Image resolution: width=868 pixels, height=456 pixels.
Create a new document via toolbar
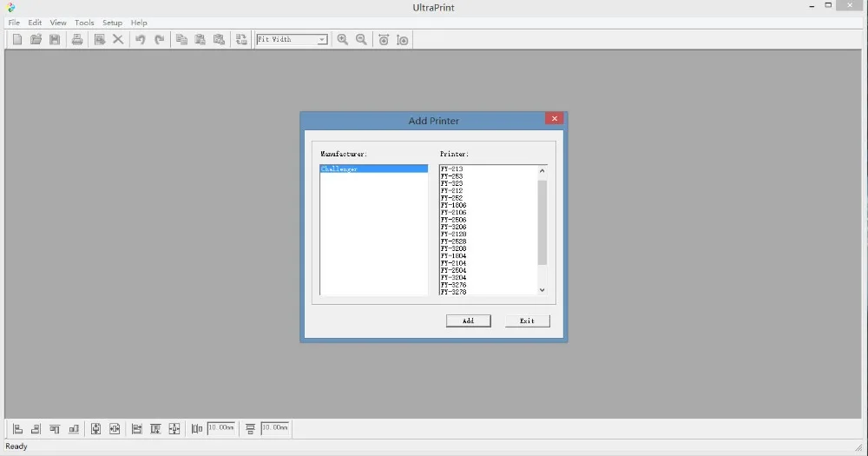[x=17, y=39]
